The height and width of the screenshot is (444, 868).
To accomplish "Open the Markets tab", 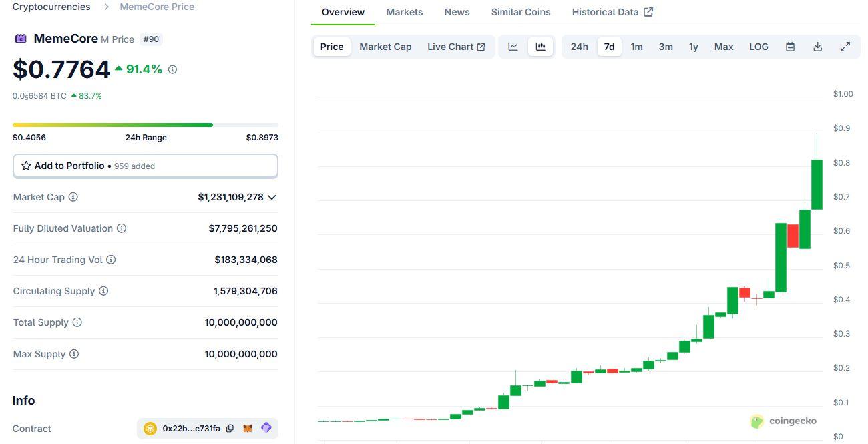I will pyautogui.click(x=404, y=12).
